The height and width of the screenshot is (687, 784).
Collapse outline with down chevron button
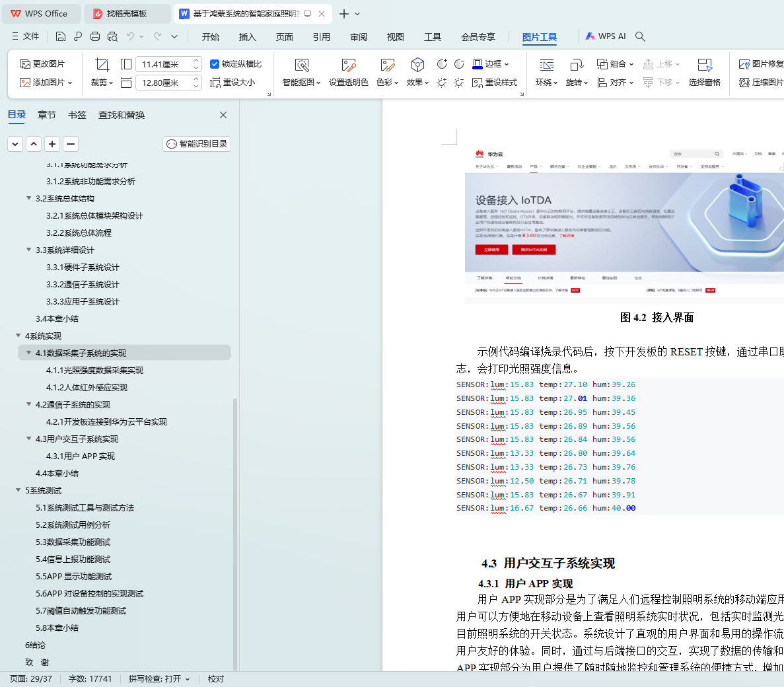(x=15, y=144)
